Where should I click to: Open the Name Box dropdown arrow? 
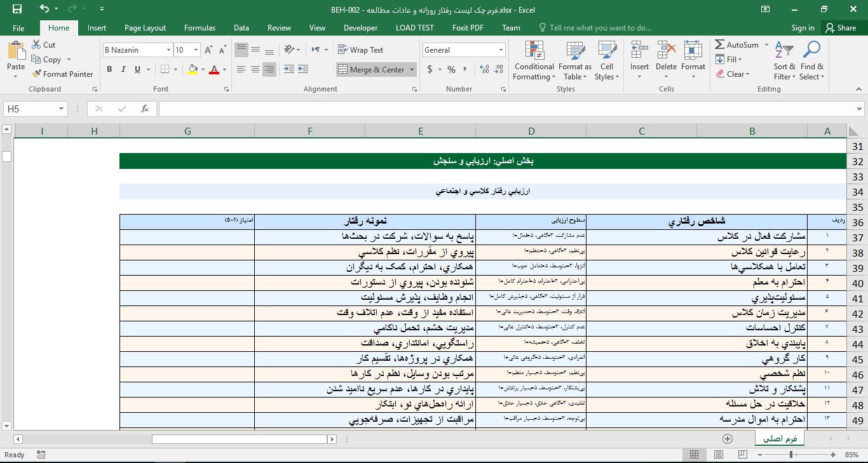(61, 109)
